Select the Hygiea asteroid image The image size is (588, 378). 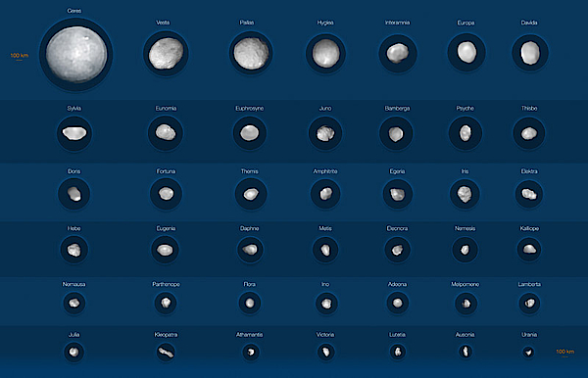pyautogui.click(x=325, y=54)
